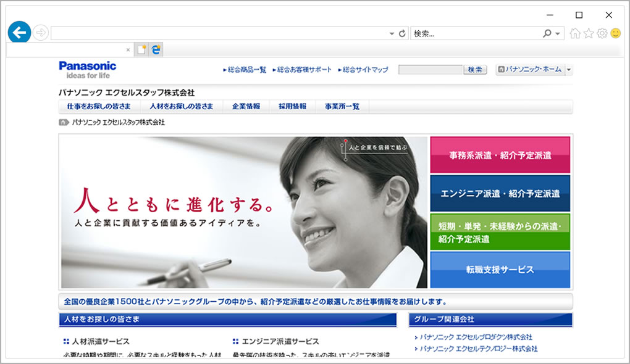Click the 全国の優良企業1500社 notice text
Viewport: 630px width, 364px height.
pyautogui.click(x=256, y=302)
